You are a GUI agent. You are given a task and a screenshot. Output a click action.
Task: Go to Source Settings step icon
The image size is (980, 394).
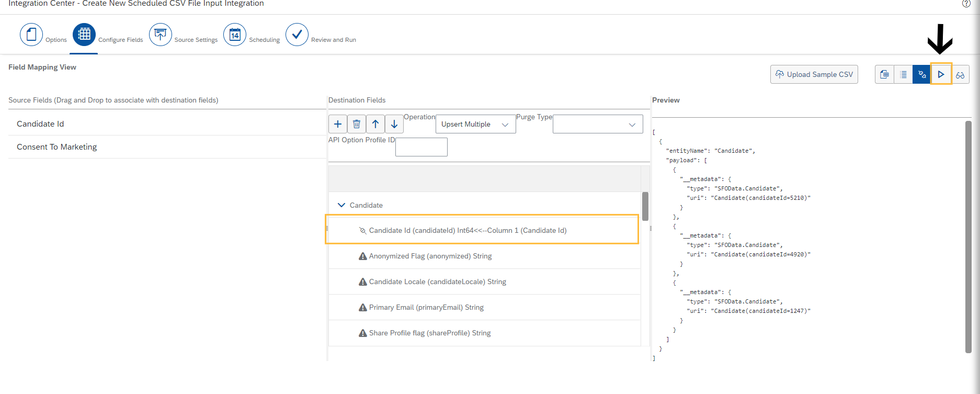161,35
